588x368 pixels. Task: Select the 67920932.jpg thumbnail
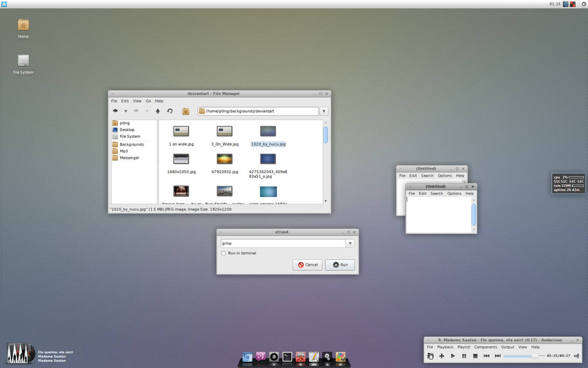[x=225, y=159]
